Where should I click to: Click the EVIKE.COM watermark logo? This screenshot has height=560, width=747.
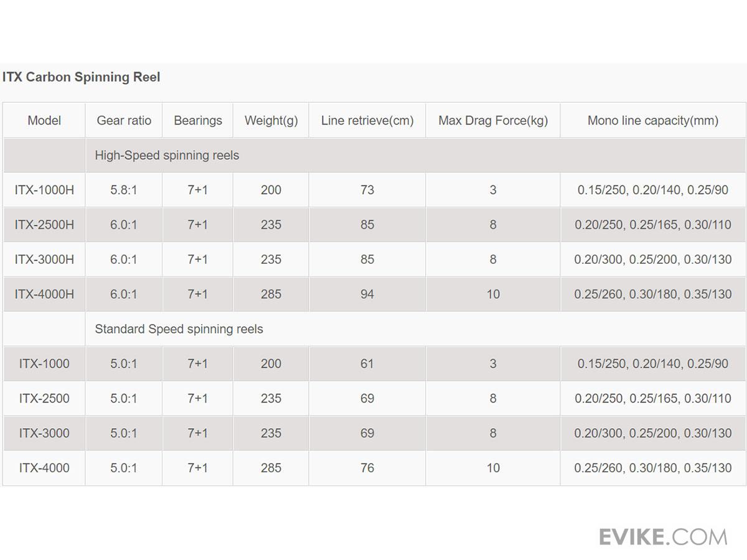click(x=663, y=536)
